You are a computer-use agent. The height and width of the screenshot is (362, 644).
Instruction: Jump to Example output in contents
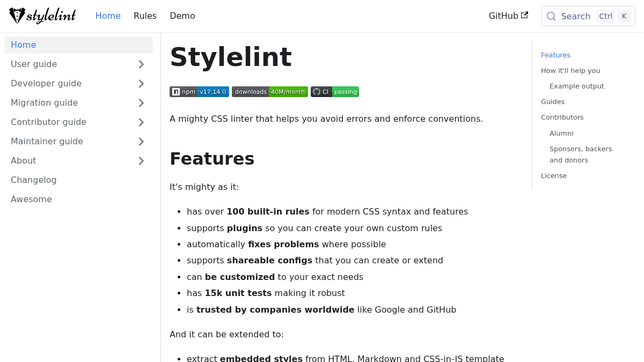[x=576, y=86]
